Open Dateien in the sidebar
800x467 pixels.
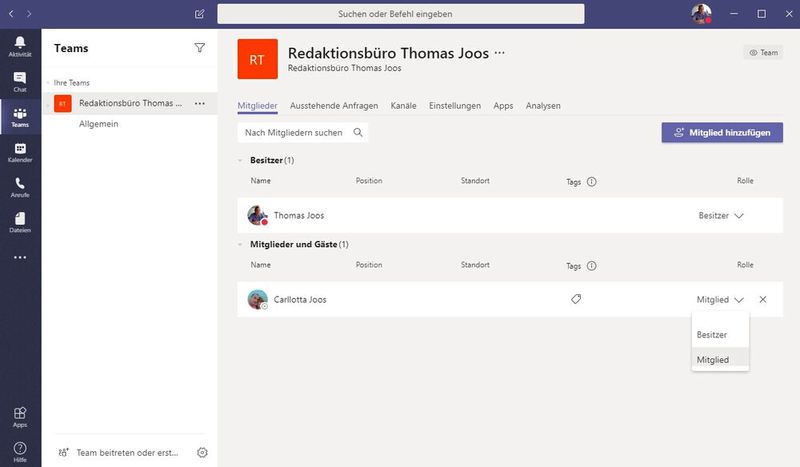(x=20, y=222)
